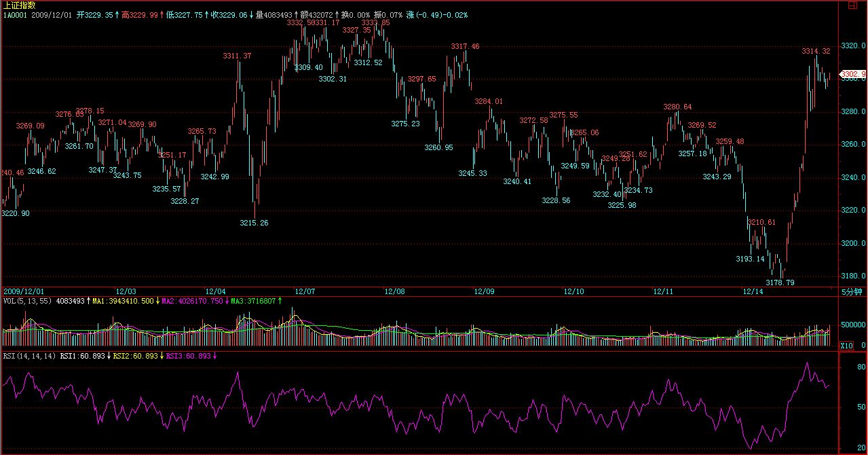Click the low label 3228.56
The width and height of the screenshot is (868, 455).
coord(556,200)
